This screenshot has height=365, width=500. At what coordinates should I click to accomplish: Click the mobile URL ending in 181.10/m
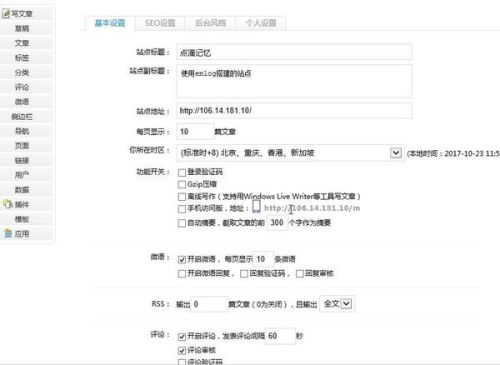point(312,208)
